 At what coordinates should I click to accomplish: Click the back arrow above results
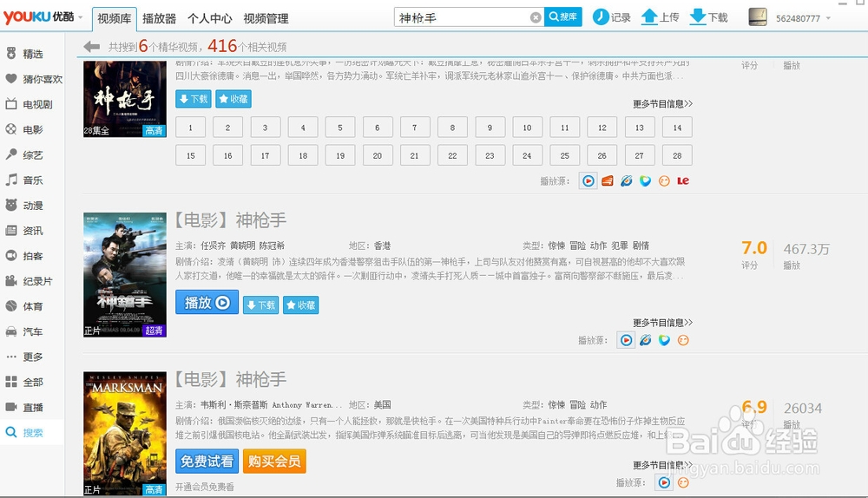(x=92, y=47)
